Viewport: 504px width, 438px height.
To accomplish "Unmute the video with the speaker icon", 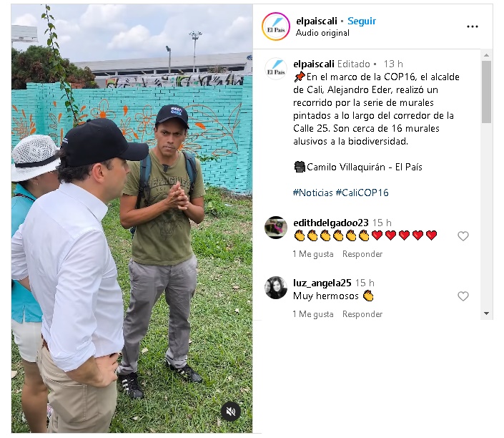I will pyautogui.click(x=231, y=412).
